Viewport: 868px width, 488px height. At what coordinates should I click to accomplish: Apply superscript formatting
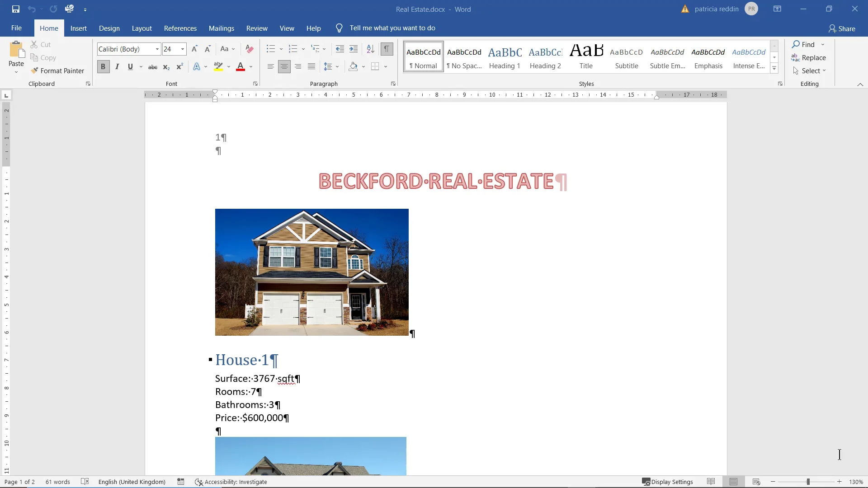click(x=179, y=67)
